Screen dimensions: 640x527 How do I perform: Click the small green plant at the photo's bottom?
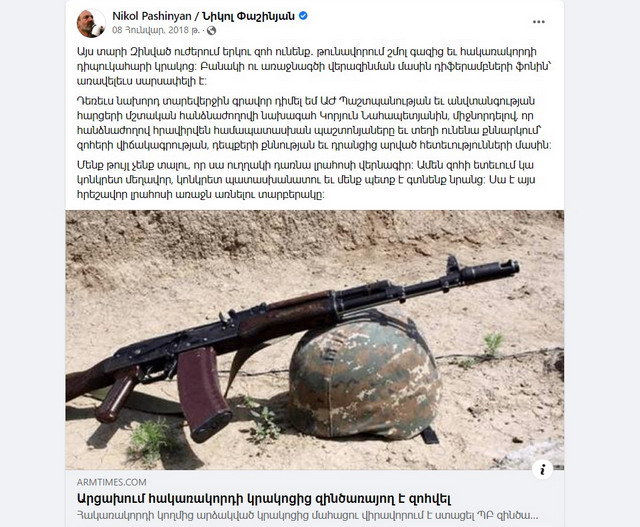[149, 441]
